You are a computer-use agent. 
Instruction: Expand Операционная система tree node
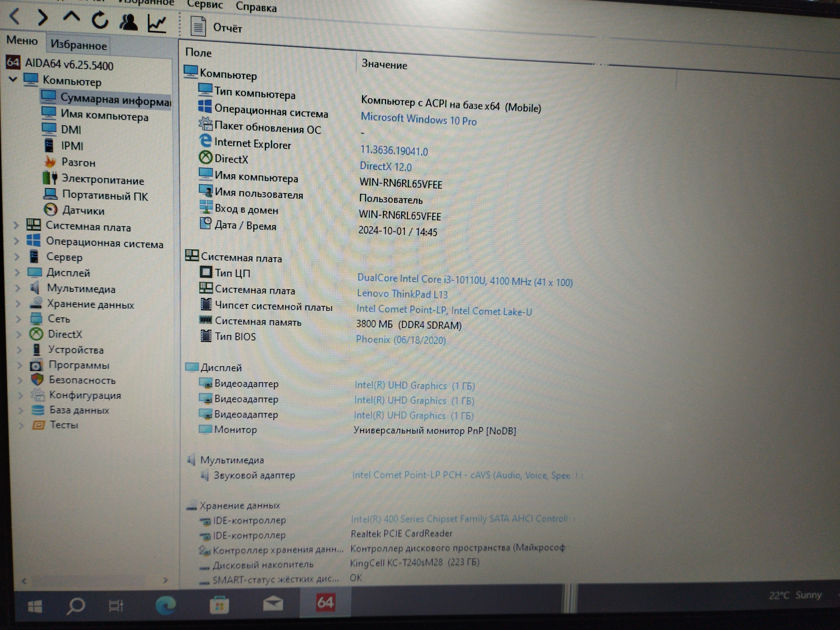pyautogui.click(x=17, y=241)
